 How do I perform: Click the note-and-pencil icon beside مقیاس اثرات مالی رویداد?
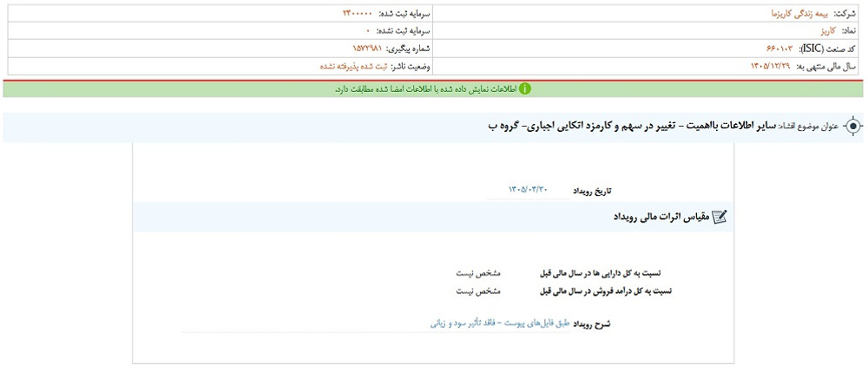pyautogui.click(x=720, y=218)
